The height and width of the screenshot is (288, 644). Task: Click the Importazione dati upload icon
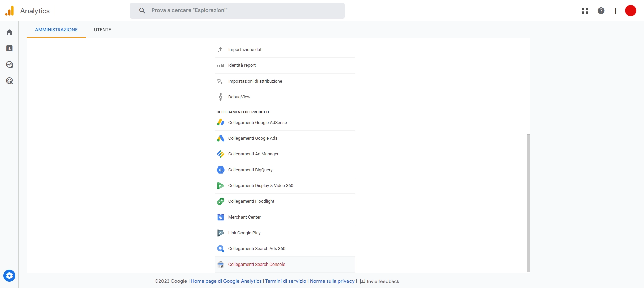coord(221,50)
